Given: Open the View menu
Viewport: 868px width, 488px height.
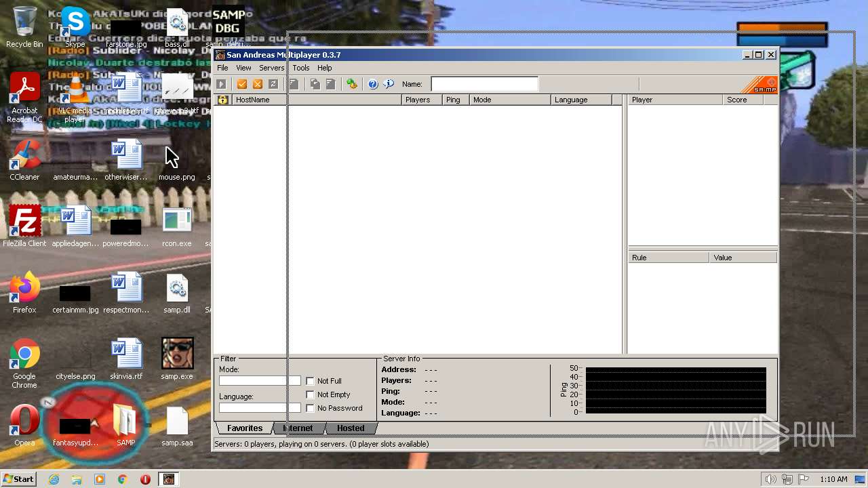Looking at the screenshot, I should pos(243,68).
